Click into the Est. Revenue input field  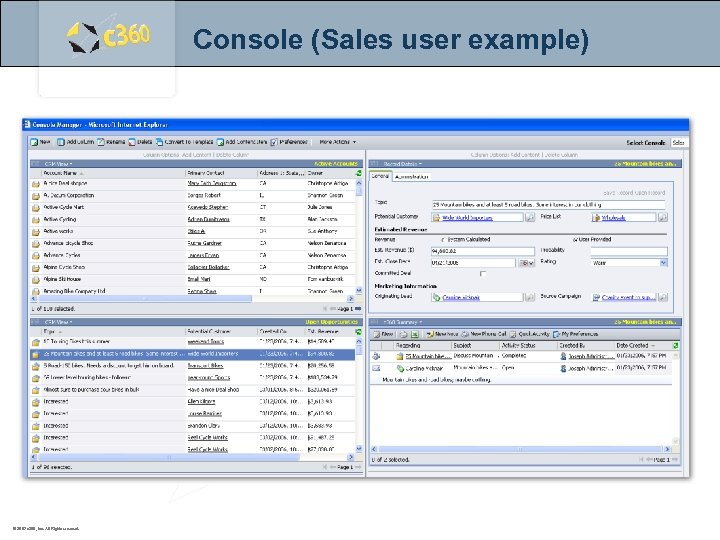pos(483,251)
